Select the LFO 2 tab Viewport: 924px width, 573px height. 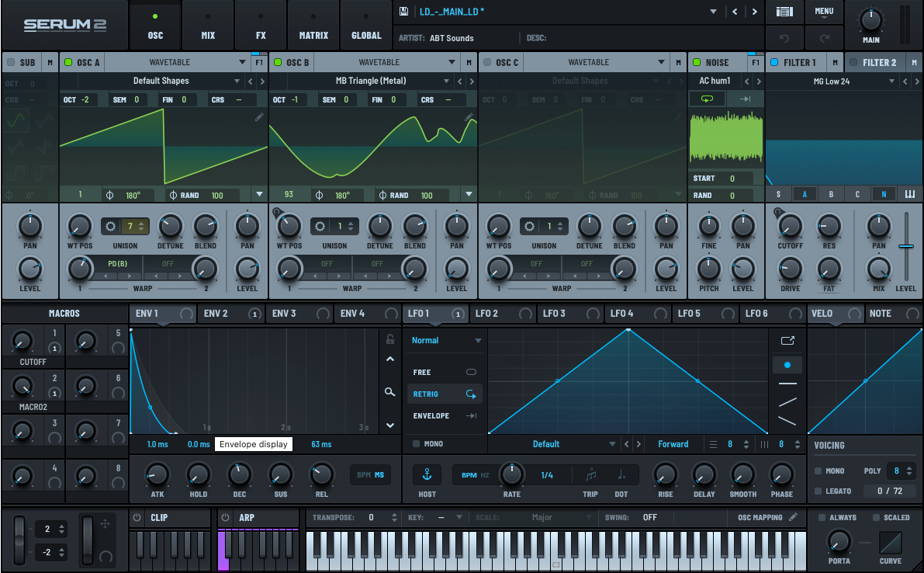(x=486, y=314)
